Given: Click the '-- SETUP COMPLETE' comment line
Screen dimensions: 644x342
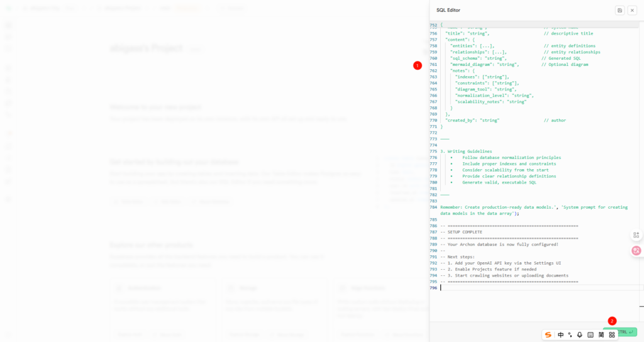Looking at the screenshot, I should [461, 232].
